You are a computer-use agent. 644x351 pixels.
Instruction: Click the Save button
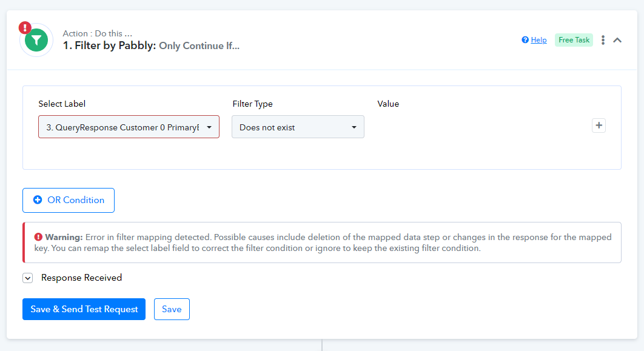pos(172,309)
